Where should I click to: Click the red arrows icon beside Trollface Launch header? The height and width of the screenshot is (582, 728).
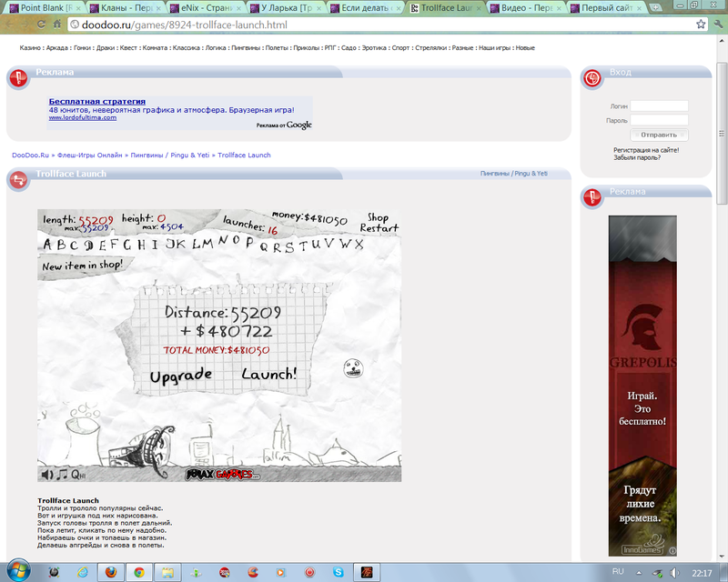coord(18,180)
